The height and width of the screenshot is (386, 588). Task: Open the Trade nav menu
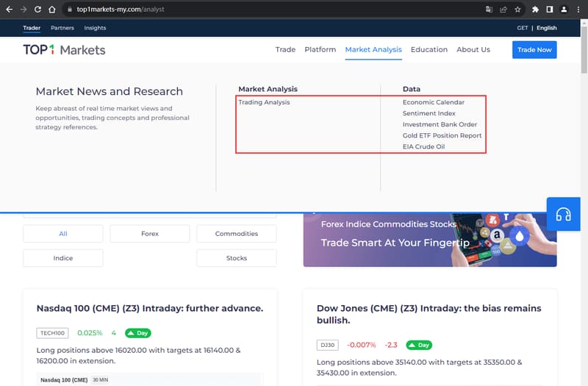pos(285,49)
